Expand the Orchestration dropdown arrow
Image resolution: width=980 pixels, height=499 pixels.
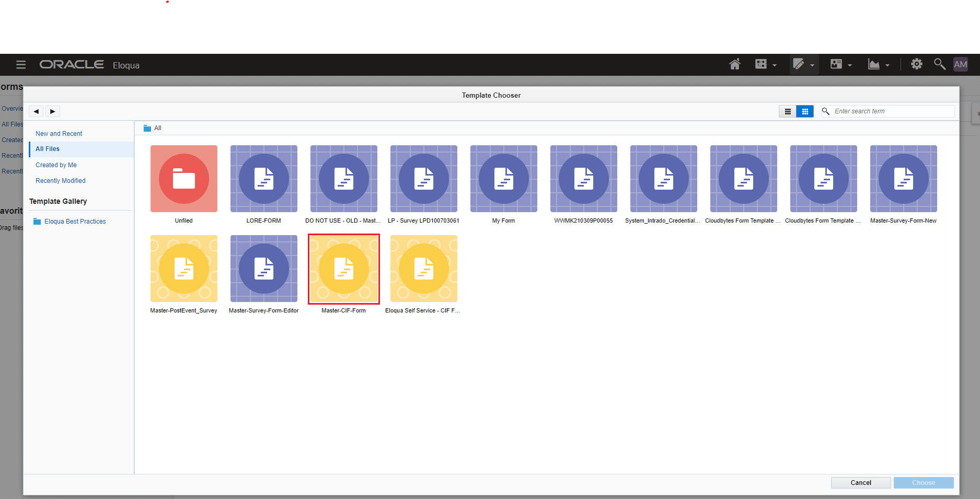coord(775,65)
